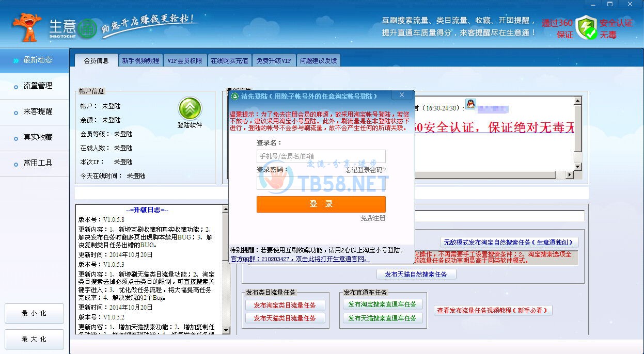Close the 请先登陆 login dialog

[x=402, y=95]
